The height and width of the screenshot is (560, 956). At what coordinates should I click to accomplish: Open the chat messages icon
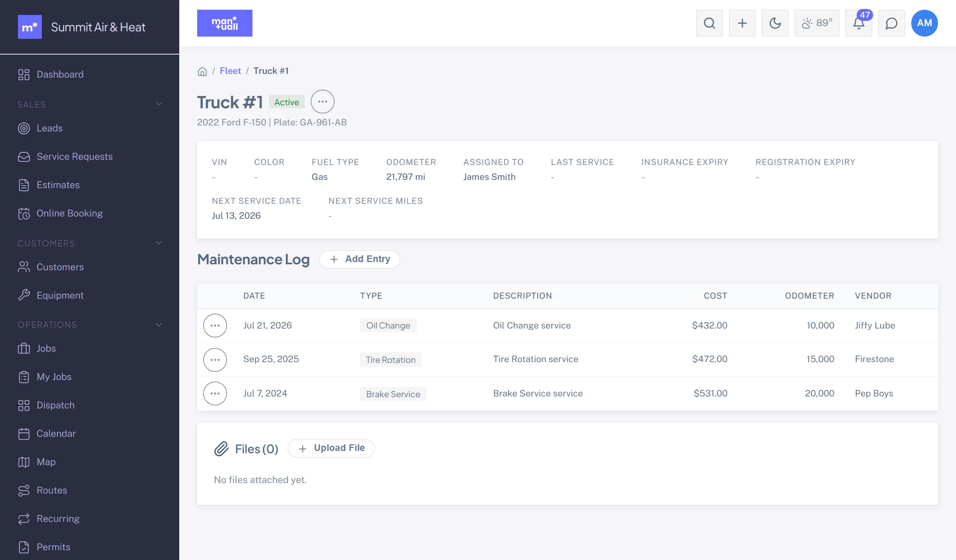(x=891, y=23)
